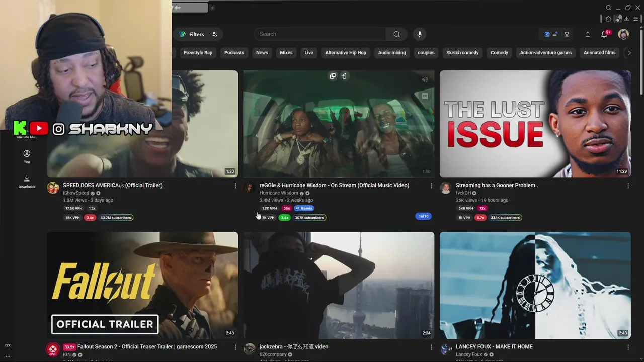Viewport: 644px width, 362px height.
Task: Open the LANCEY FOUX - MAKE IT HOME title
Action: [494, 347]
